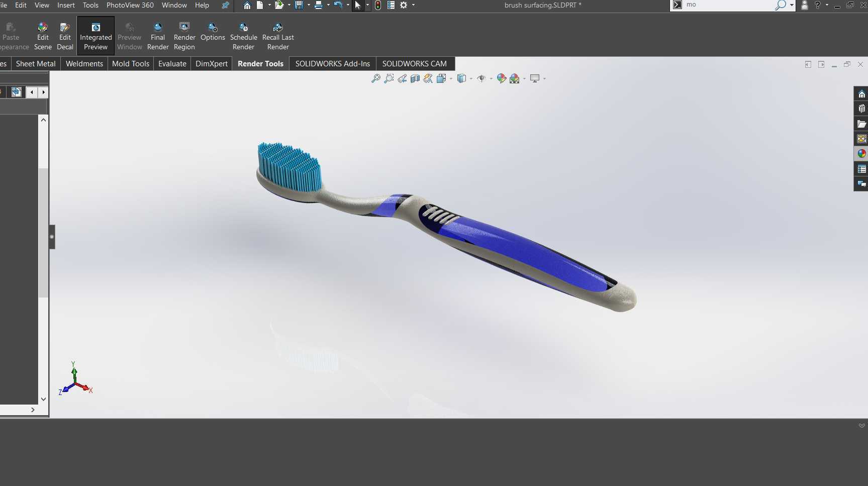Undo the last action with the blue arrow

[x=338, y=5]
